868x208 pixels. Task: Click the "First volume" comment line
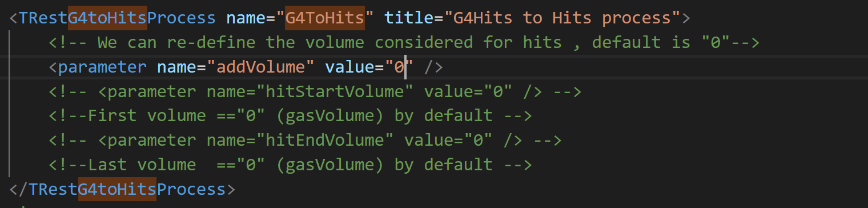291,117
